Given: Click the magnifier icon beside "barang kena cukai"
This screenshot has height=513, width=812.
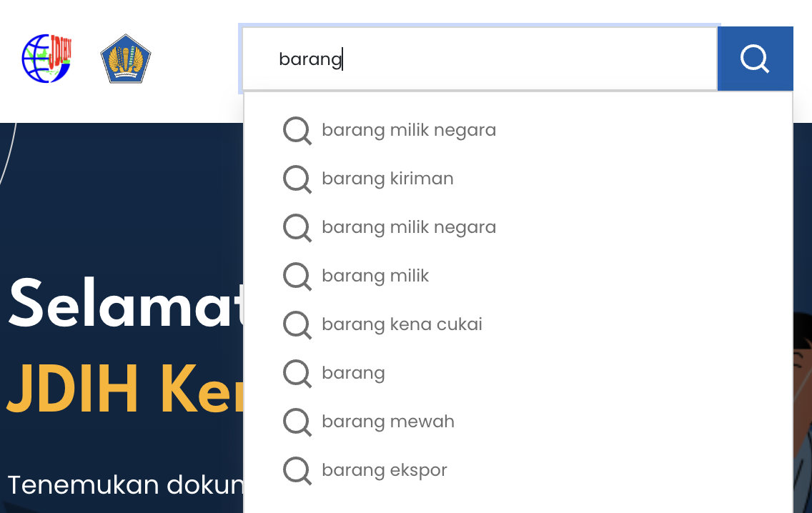Looking at the screenshot, I should [x=297, y=325].
